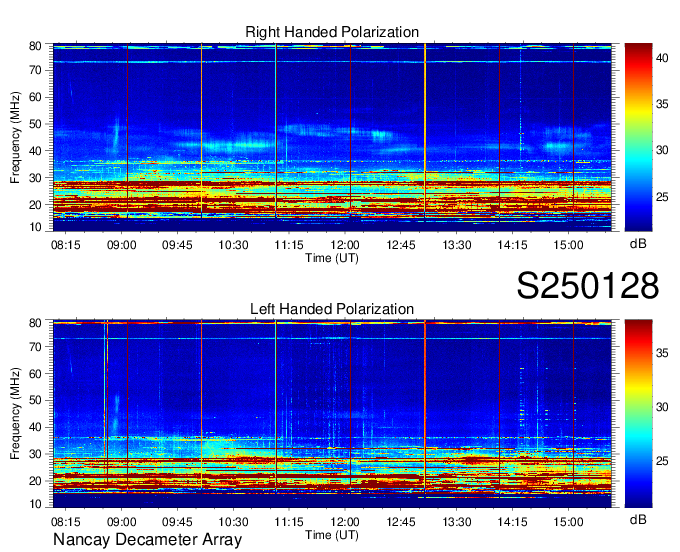Click the 80 MHz tick of left-handed plot
The image size is (680, 552).
[35, 323]
